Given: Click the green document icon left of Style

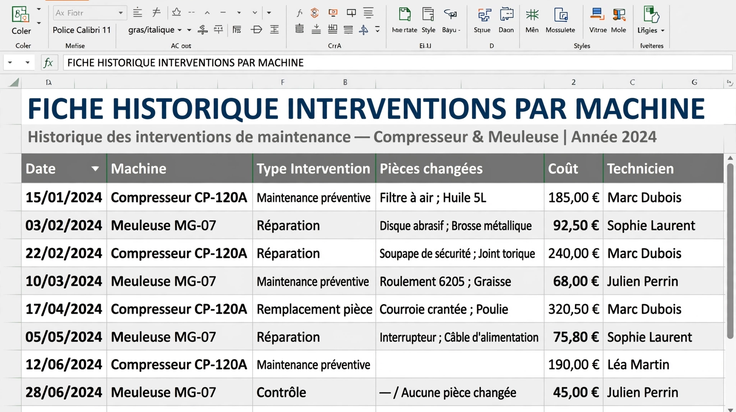Looking at the screenshot, I should (404, 14).
